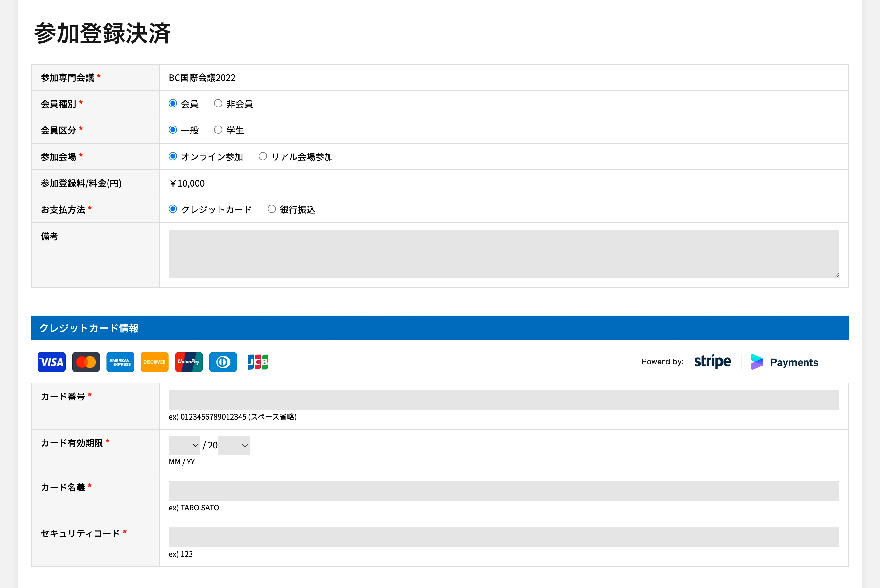This screenshot has height=588, width=880.
Task: Select リアル会場参加 venue option
Action: click(x=263, y=156)
